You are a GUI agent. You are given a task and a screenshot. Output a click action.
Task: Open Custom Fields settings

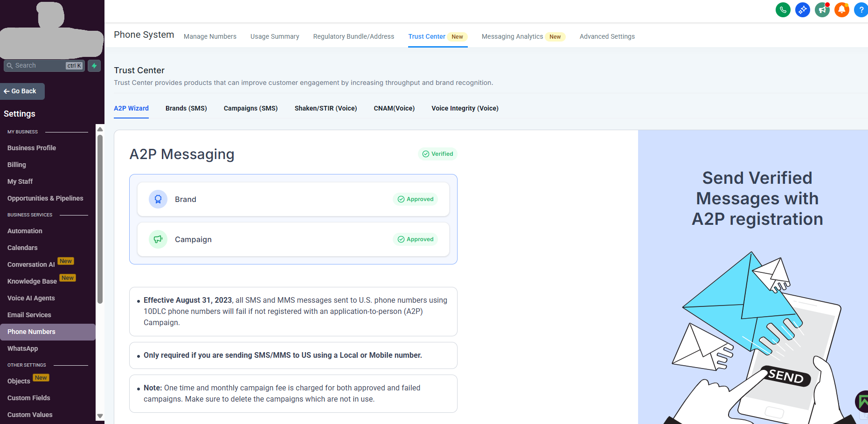29,398
